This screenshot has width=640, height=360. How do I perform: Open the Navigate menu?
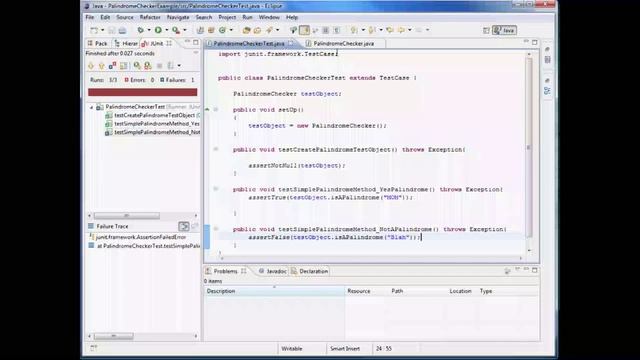[178, 18]
